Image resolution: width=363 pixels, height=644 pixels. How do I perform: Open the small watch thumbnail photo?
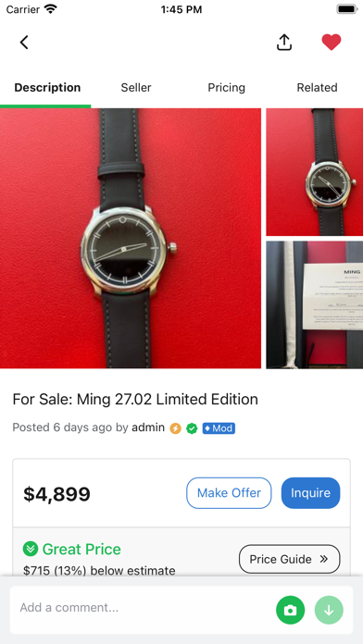click(315, 172)
